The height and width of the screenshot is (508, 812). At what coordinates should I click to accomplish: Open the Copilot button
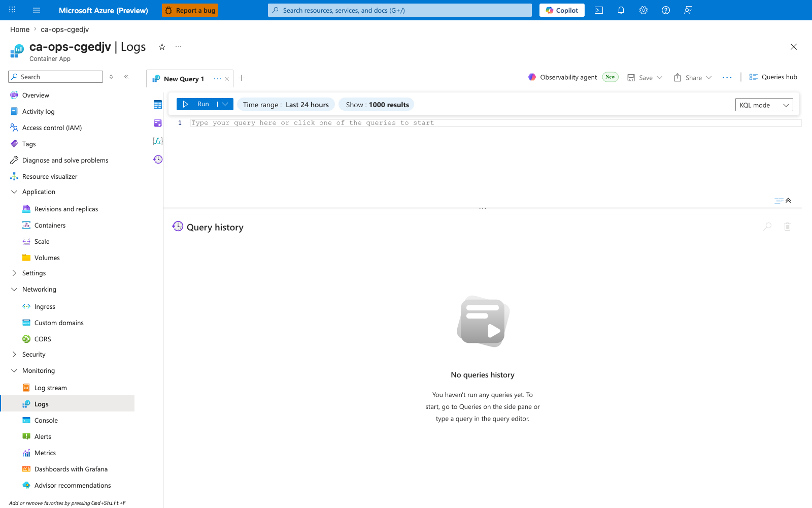tap(562, 10)
